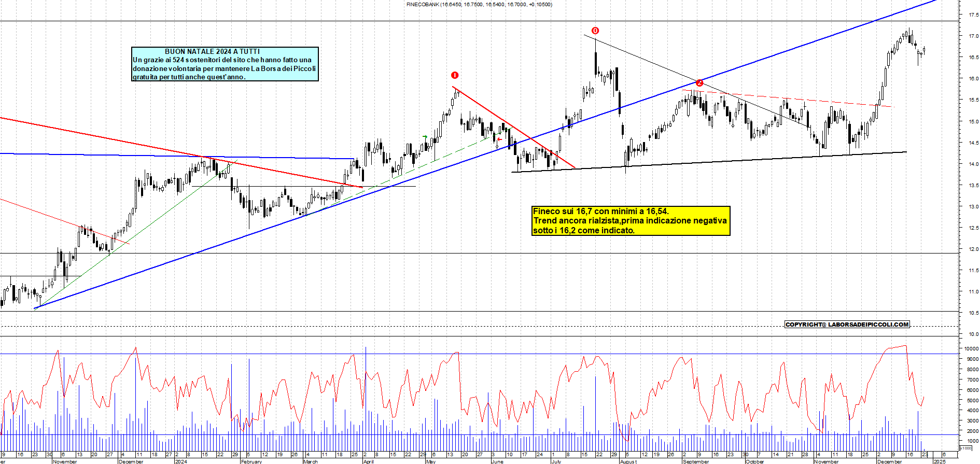Click the red circle marker labeled 1

click(x=455, y=75)
